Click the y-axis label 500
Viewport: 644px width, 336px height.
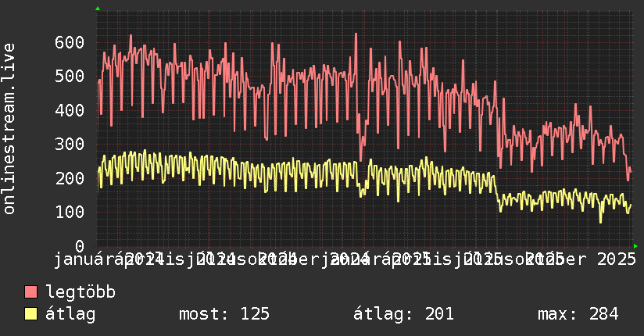point(70,77)
